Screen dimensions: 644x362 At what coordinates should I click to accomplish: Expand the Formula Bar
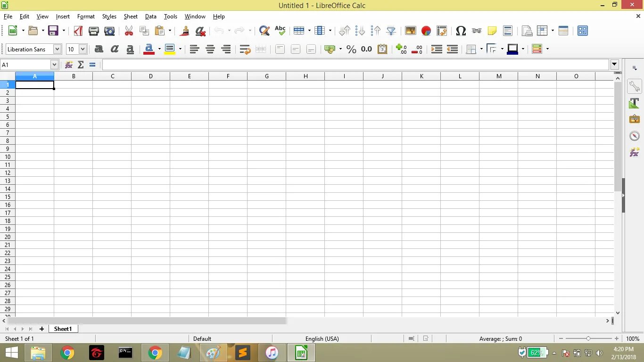coord(614,65)
